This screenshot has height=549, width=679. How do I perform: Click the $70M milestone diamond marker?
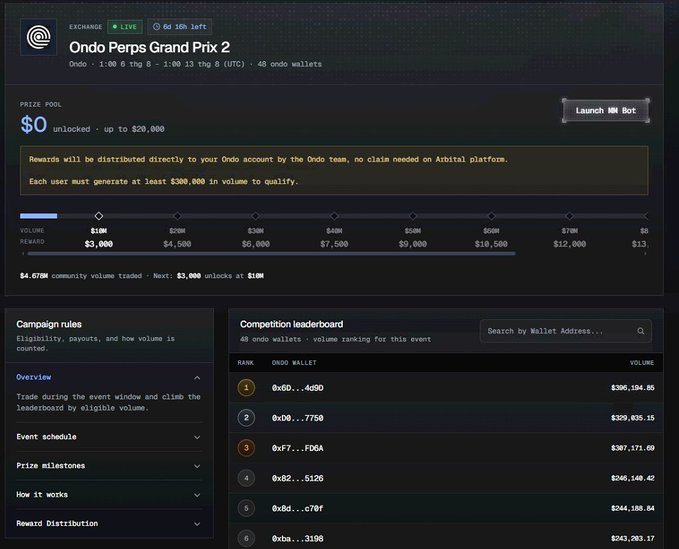click(x=569, y=216)
